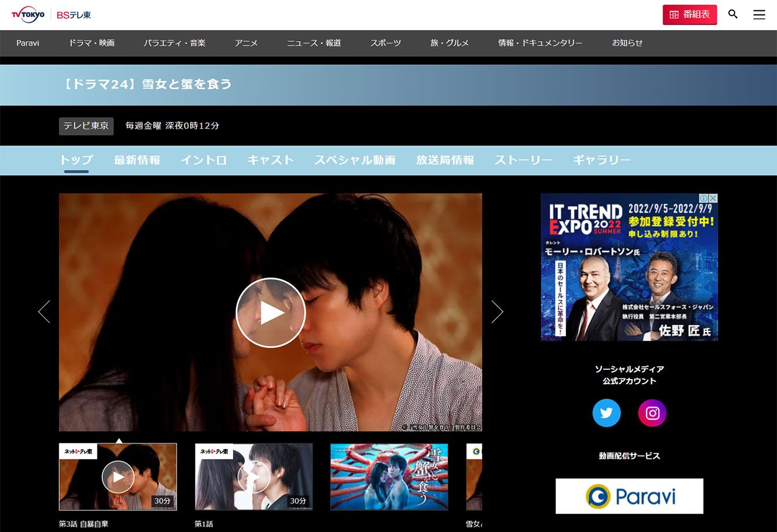Image resolution: width=777 pixels, height=532 pixels.
Task: Select the 第1話 episode thumbnail
Action: (x=253, y=477)
